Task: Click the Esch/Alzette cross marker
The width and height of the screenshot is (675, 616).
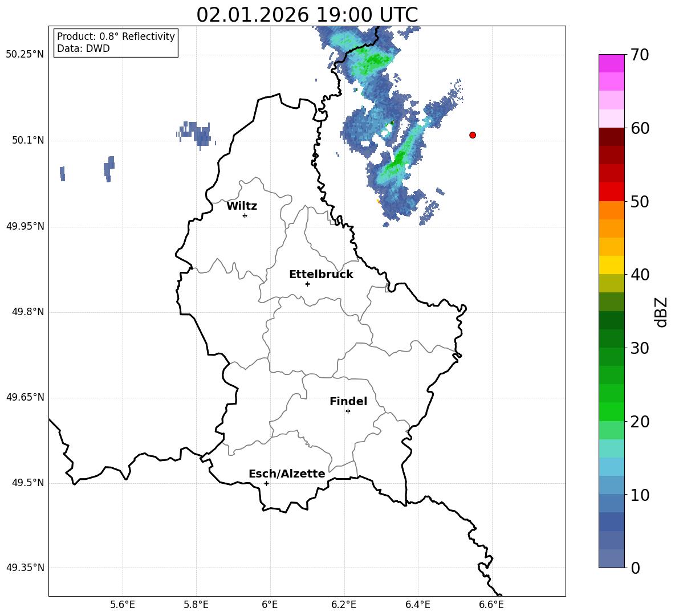Action: (266, 483)
